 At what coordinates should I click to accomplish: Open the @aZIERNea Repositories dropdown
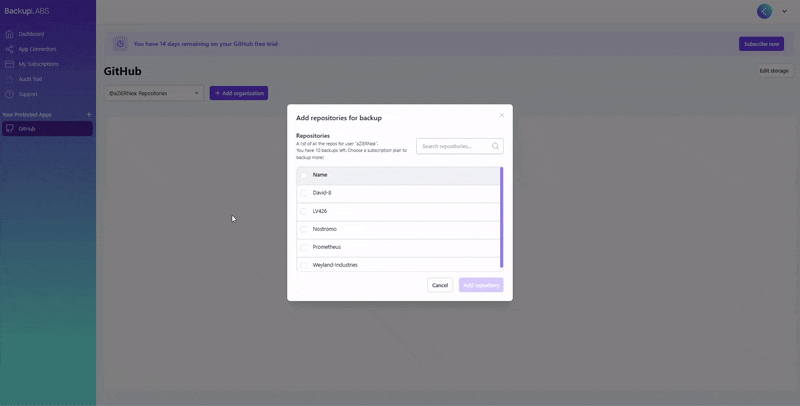[x=154, y=93]
